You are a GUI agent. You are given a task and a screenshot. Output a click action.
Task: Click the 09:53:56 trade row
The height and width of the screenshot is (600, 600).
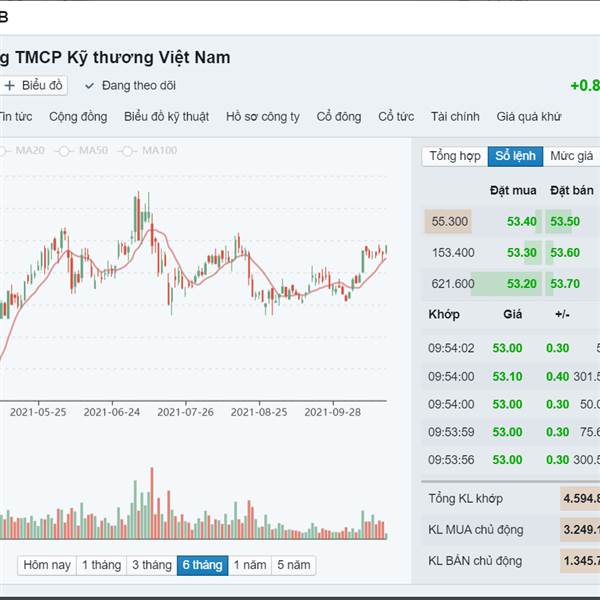510,459
